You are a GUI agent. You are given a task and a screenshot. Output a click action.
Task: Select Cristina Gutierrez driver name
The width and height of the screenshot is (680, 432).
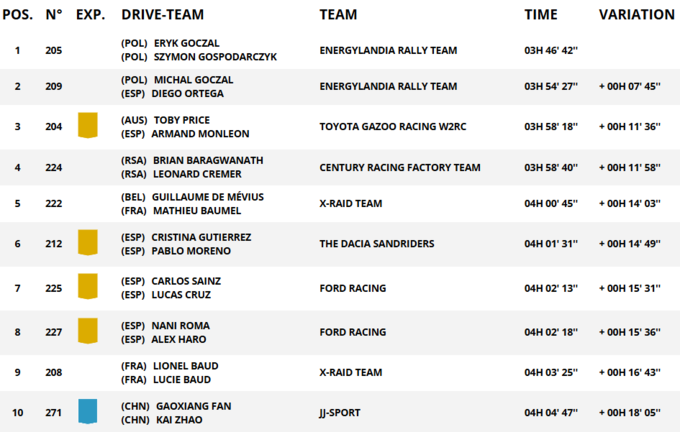click(201, 237)
